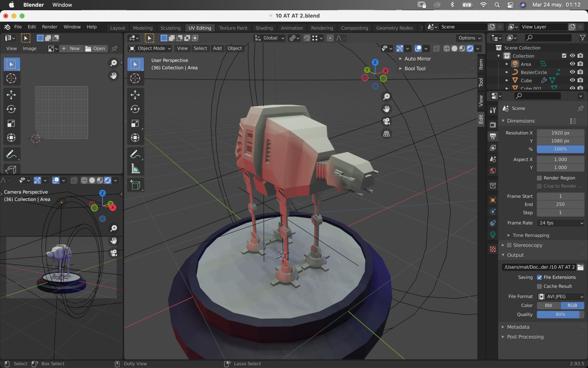Click the Frame End 250 field
588x368 pixels.
tap(560, 204)
